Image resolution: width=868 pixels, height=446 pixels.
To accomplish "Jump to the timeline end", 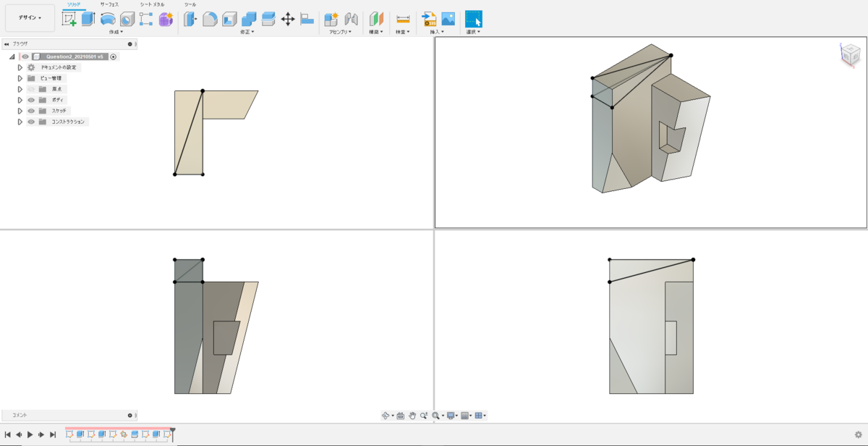I will pos(53,434).
